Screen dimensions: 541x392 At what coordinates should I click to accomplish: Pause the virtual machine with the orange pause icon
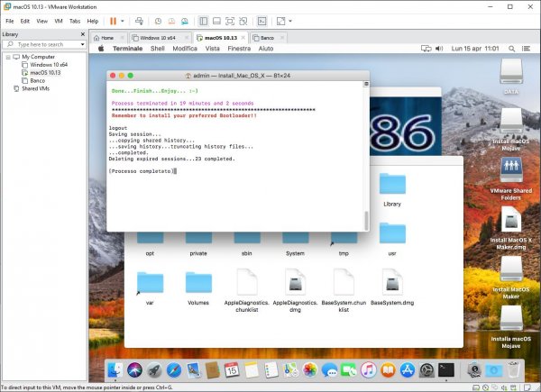tap(113, 21)
